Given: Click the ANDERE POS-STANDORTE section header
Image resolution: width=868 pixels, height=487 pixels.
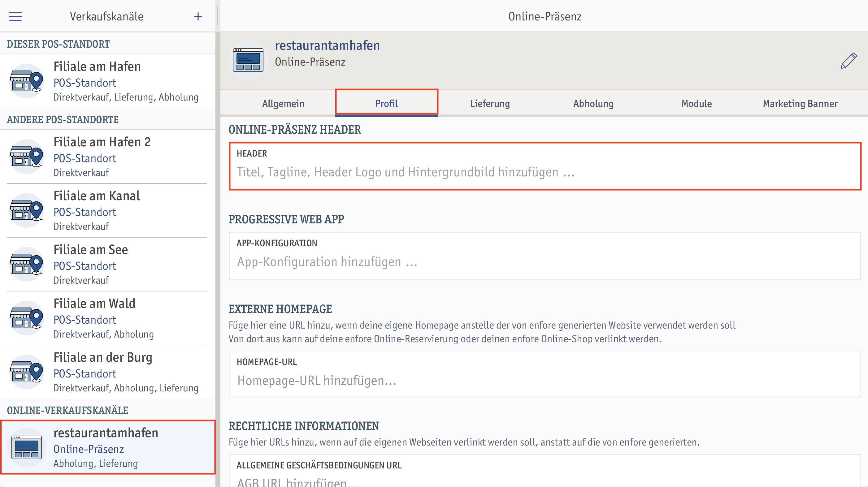Looking at the screenshot, I should click(63, 119).
